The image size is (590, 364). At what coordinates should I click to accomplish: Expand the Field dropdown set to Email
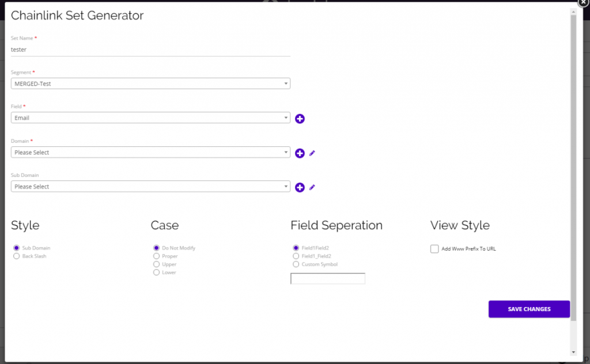pyautogui.click(x=150, y=117)
